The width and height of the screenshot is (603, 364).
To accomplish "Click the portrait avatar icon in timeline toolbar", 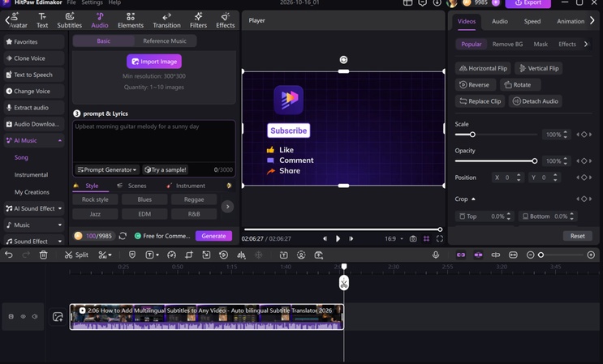I will pyautogui.click(x=301, y=255).
